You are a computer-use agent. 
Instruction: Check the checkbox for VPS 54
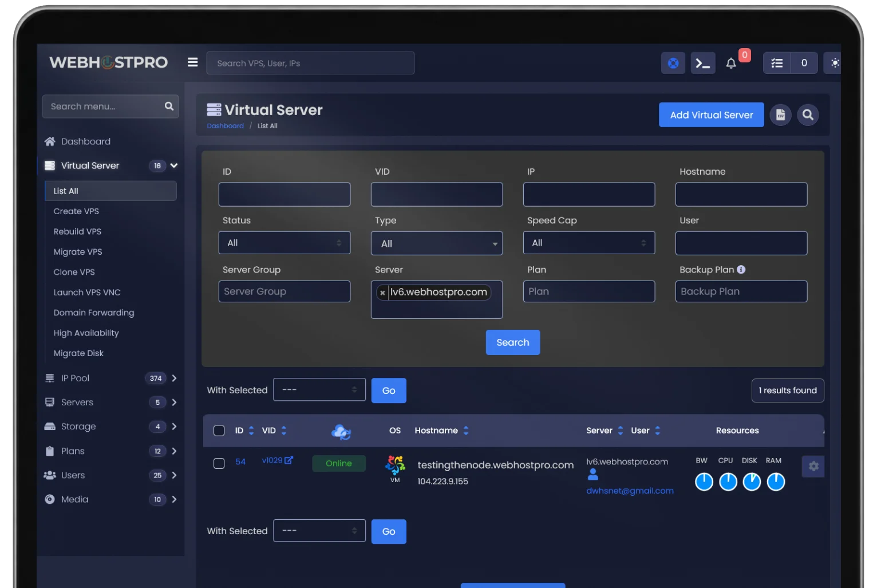point(219,463)
